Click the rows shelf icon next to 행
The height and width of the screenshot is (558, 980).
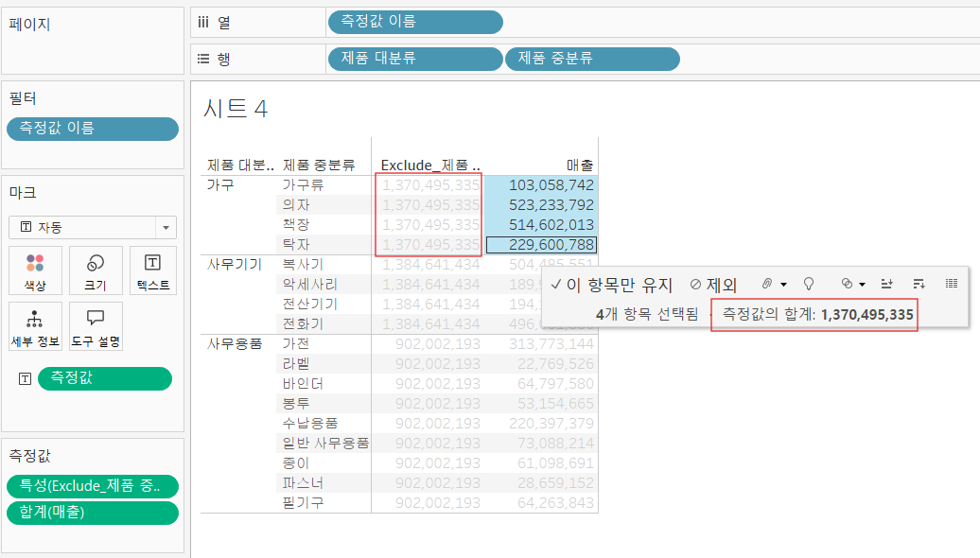(x=203, y=59)
